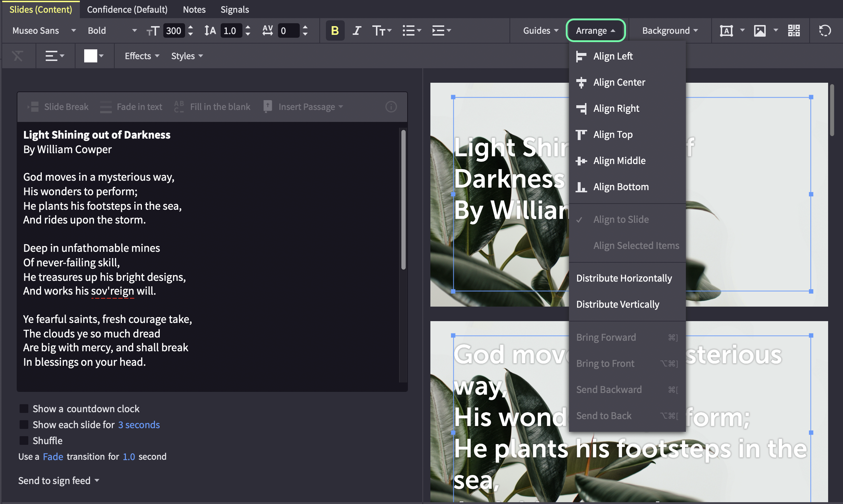Select Distribute Horizontally
843x504 pixels.
point(627,278)
